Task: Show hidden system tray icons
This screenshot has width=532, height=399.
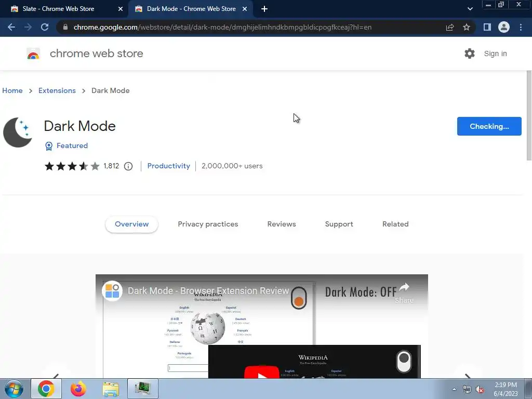Action: click(x=454, y=389)
